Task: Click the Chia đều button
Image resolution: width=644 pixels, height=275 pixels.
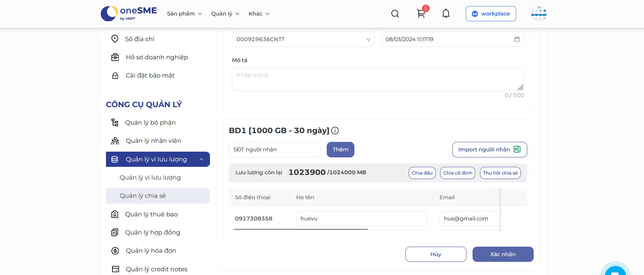Action: point(422,173)
